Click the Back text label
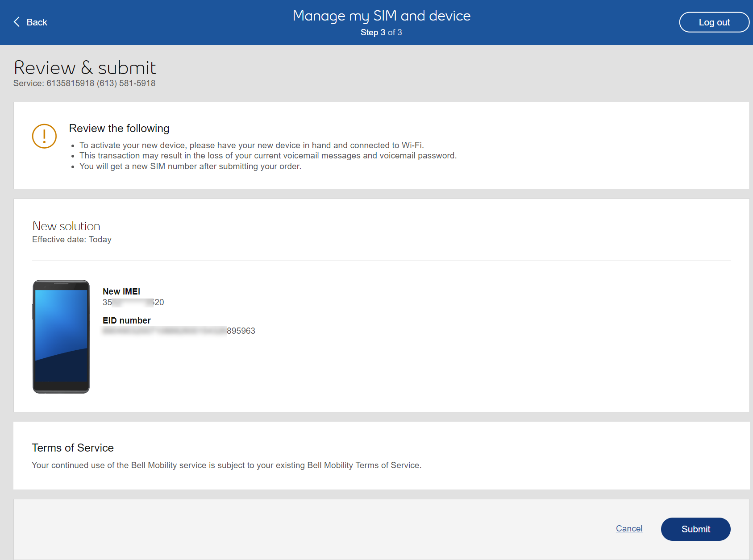Screen dimensions: 753x560 point(37,22)
